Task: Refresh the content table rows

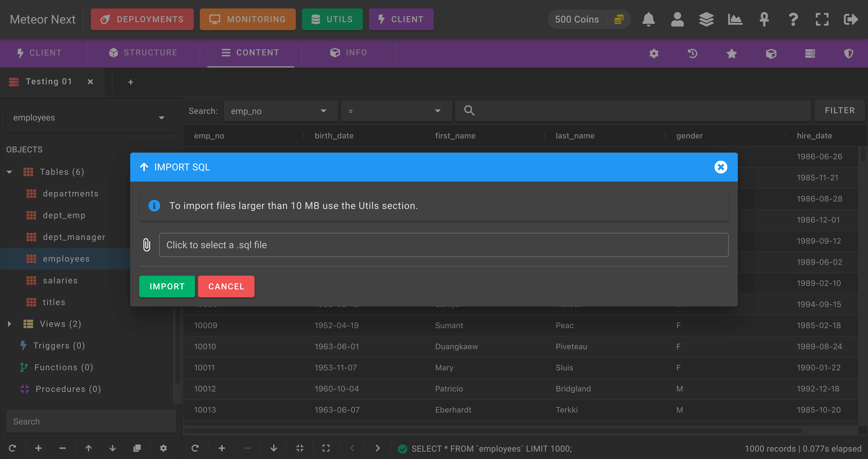Action: (195, 448)
